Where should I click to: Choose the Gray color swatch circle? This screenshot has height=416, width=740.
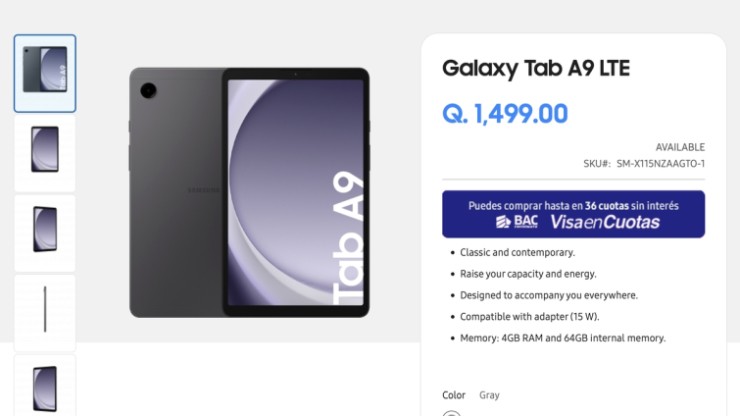pos(452,414)
